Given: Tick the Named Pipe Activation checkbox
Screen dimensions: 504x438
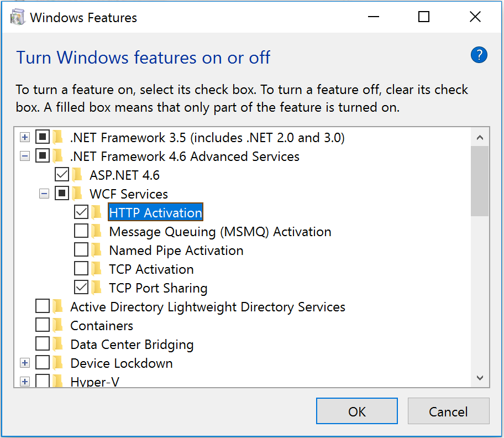Looking at the screenshot, I should tap(81, 250).
